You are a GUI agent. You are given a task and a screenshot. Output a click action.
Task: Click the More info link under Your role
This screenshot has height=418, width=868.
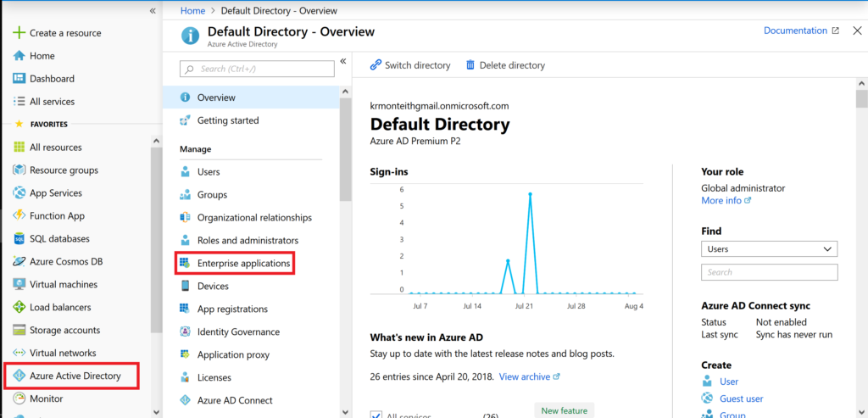click(726, 200)
